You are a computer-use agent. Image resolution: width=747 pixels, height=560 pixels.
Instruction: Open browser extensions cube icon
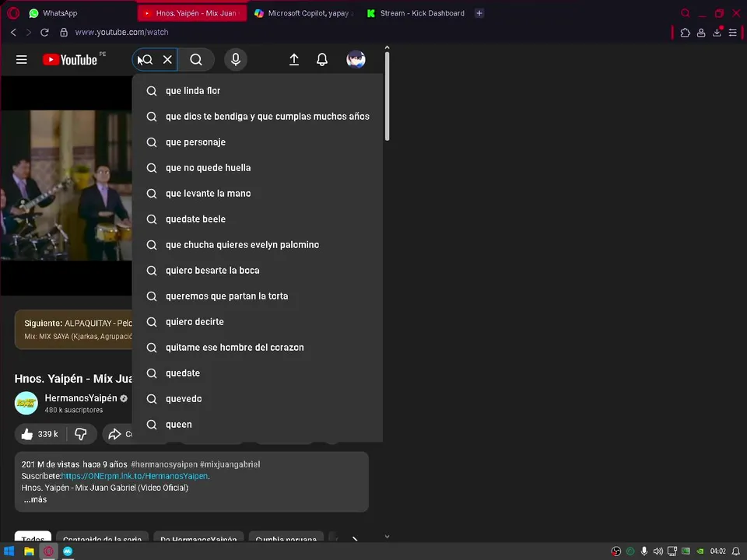click(685, 33)
